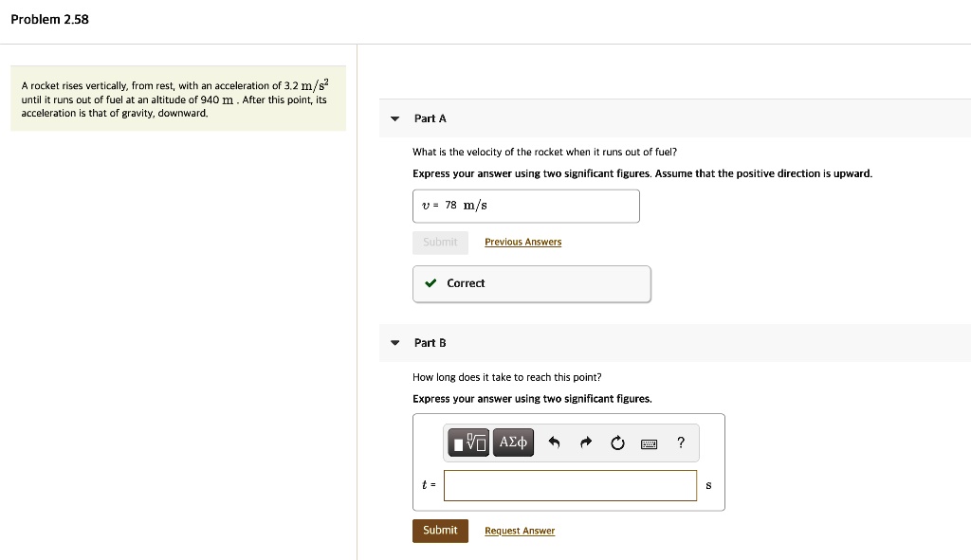Click the Part A velocity answer box
971x560 pixels.
coord(525,206)
